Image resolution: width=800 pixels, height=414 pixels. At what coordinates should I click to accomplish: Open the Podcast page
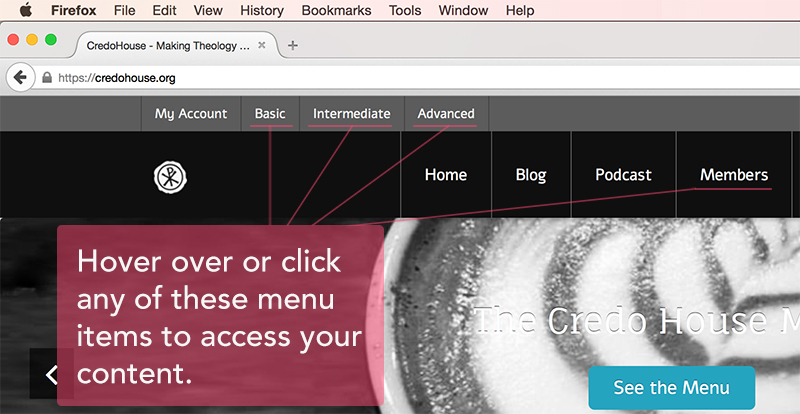tap(623, 175)
